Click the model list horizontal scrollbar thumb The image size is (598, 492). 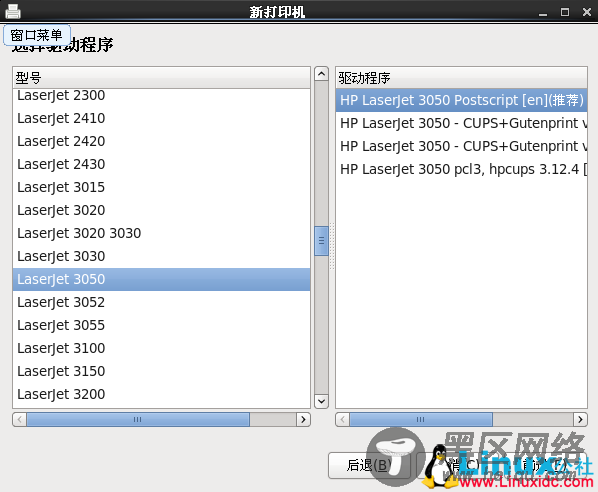[x=138, y=420]
